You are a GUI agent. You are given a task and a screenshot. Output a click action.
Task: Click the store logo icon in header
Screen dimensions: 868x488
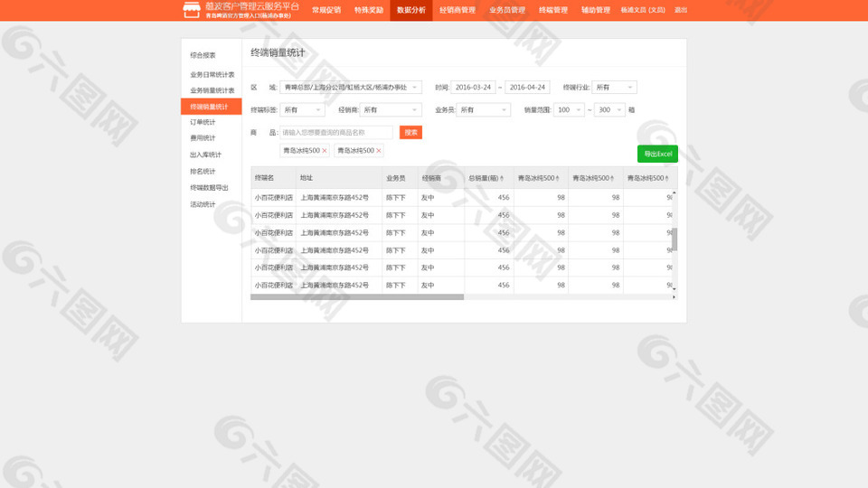pyautogui.click(x=191, y=10)
